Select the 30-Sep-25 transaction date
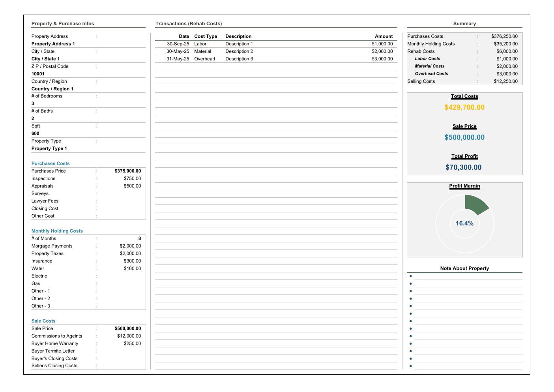 pos(178,44)
